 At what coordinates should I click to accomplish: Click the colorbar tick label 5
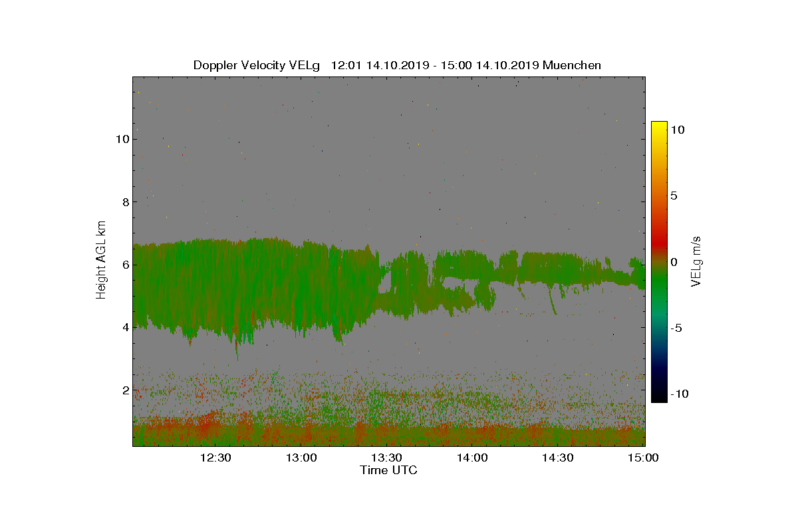click(674, 196)
